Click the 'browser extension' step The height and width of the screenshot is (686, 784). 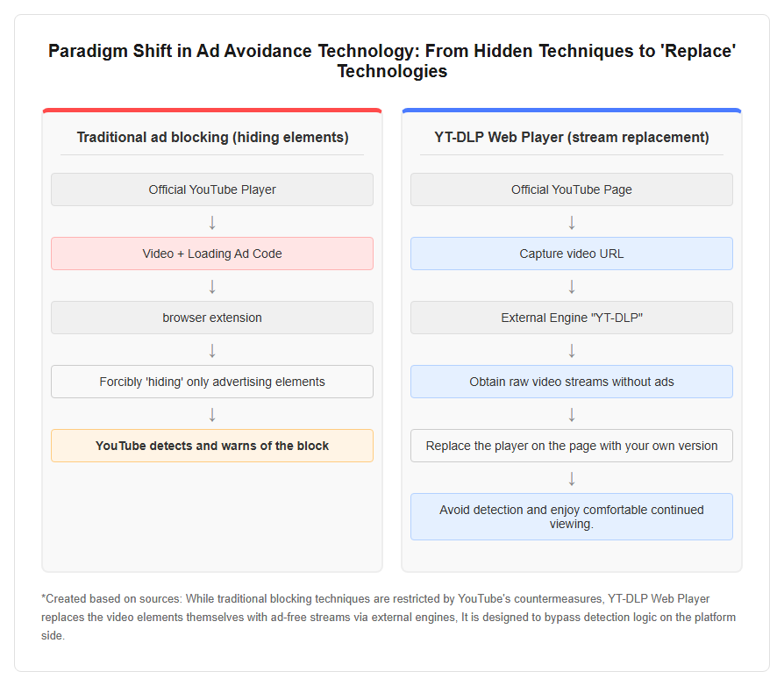coord(212,318)
